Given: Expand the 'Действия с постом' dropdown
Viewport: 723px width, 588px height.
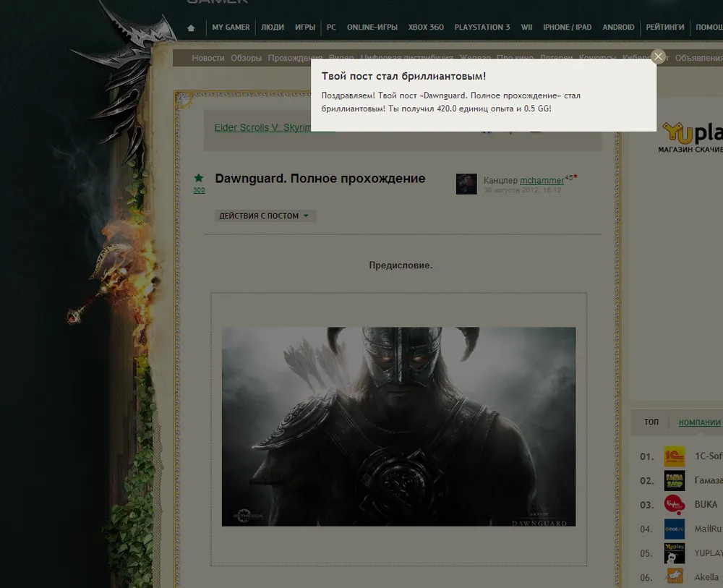Looking at the screenshot, I should pos(265,216).
